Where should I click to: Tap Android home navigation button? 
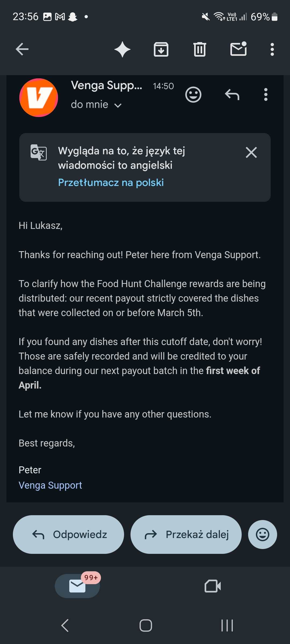[x=146, y=626]
